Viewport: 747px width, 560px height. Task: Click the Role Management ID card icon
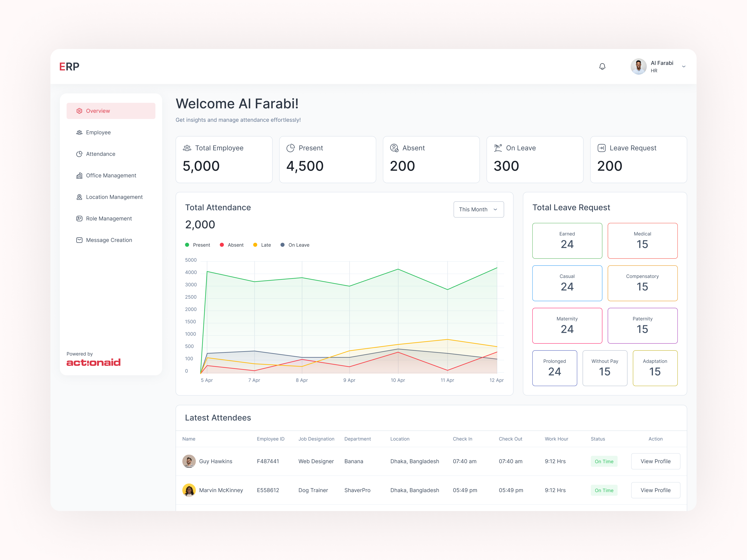(79, 219)
